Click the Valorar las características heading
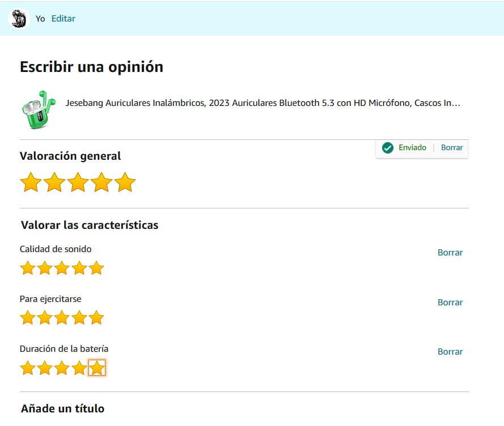 [x=90, y=225]
